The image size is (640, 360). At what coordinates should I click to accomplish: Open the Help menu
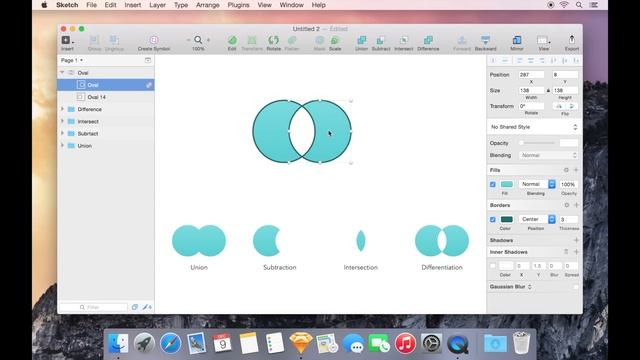[318, 5]
